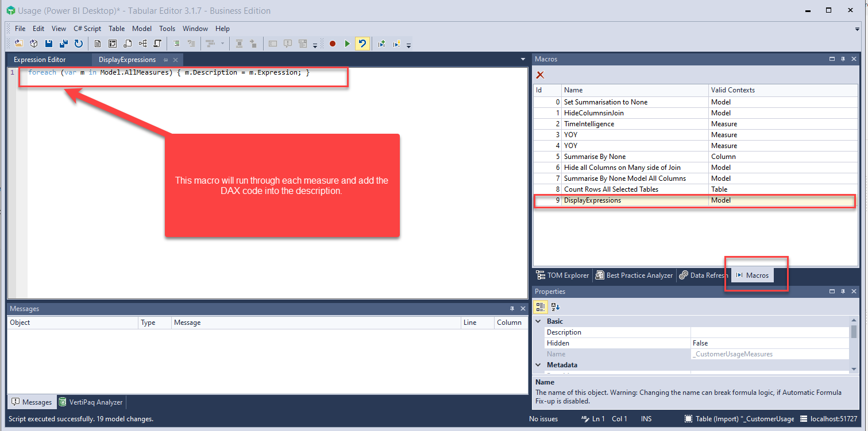Select the TimeIntelligence macro row
The image size is (868, 431).
[695, 124]
